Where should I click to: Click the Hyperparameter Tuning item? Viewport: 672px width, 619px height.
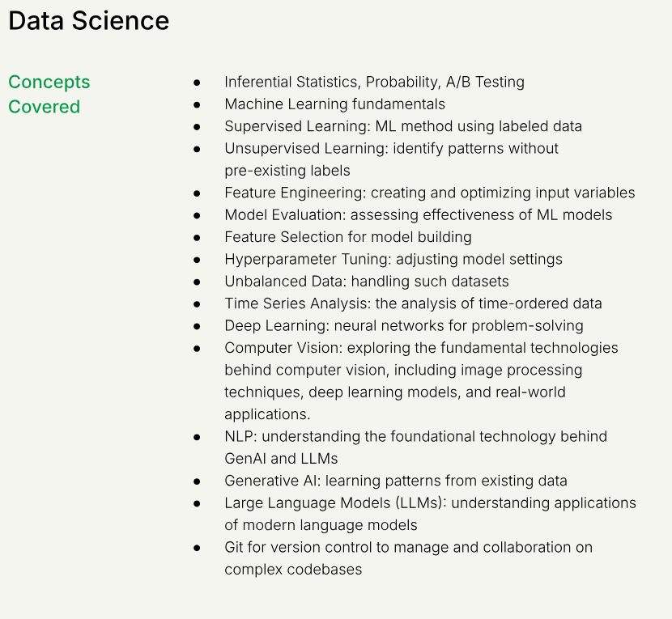pos(393,259)
